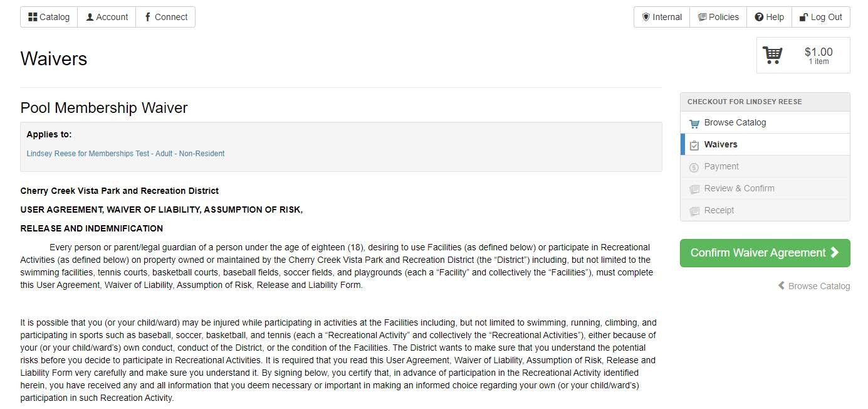Select the Payment step in checkout
Viewport: 868px width, 409px height.
[721, 166]
